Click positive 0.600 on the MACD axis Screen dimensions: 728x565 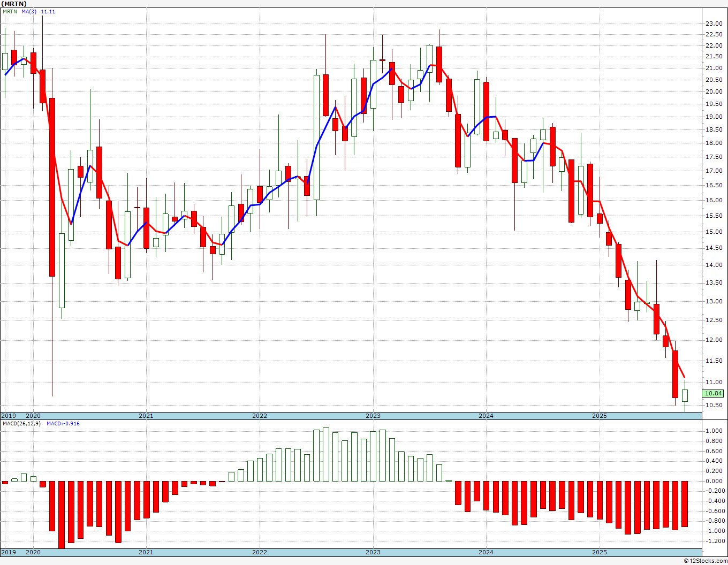[x=714, y=451]
